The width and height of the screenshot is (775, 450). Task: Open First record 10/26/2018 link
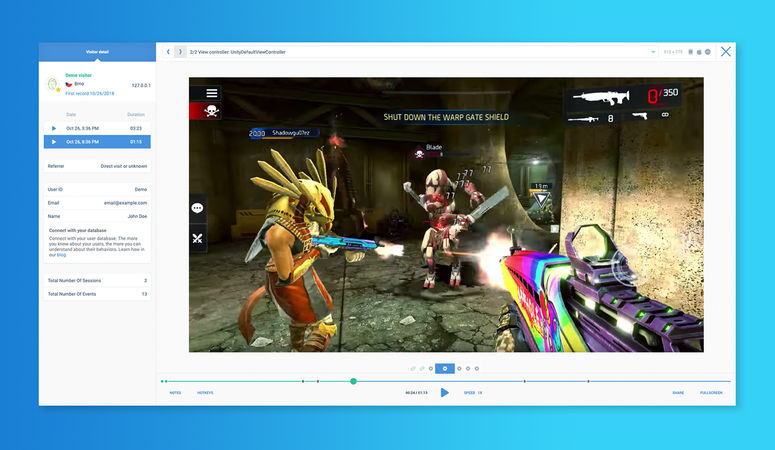89,93
